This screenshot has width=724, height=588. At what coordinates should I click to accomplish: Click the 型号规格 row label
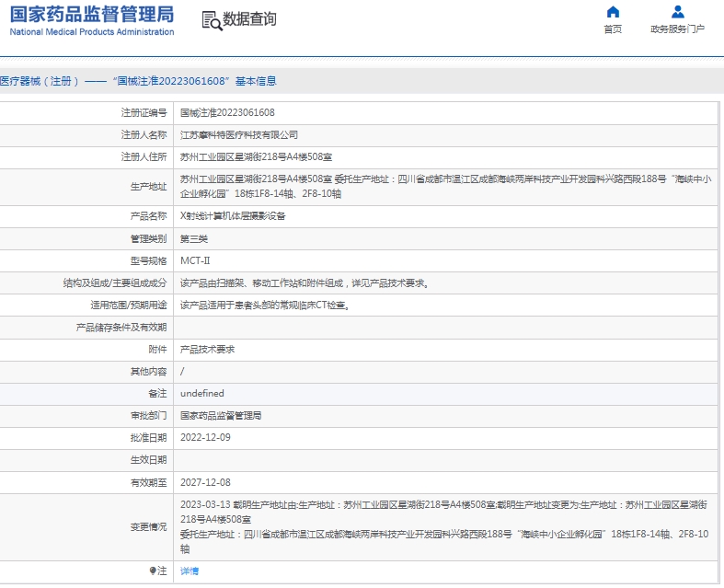[148, 261]
